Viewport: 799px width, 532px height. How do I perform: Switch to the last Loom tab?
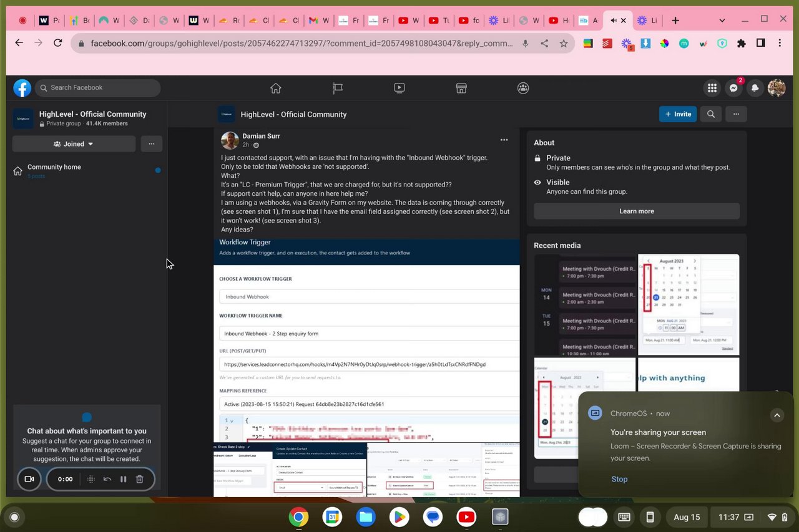648,21
